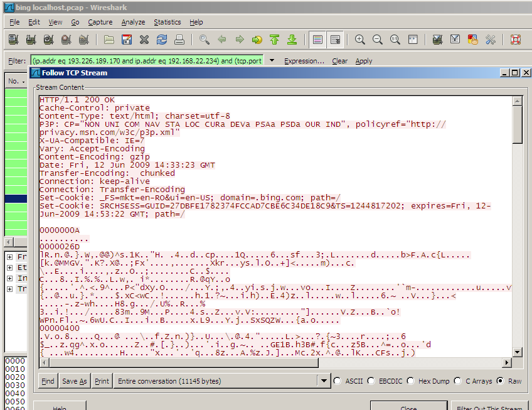
Task: Open the Entire conversation dropdown
Action: [x=324, y=381]
